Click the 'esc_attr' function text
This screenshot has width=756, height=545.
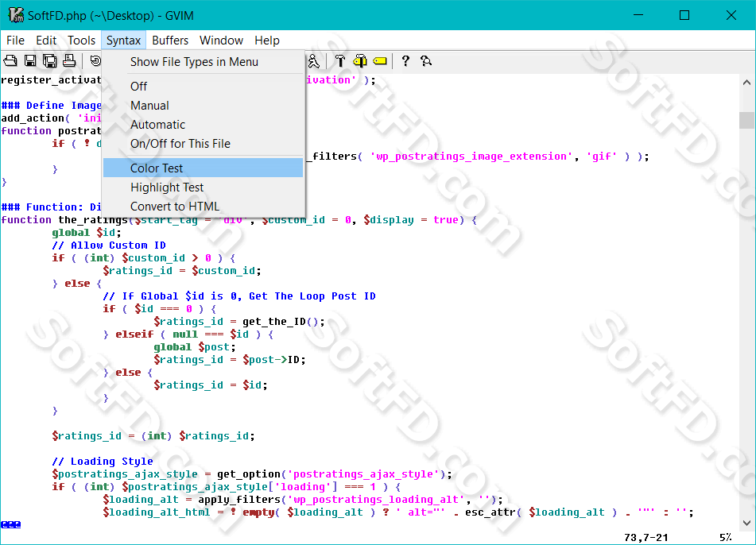(x=490, y=512)
